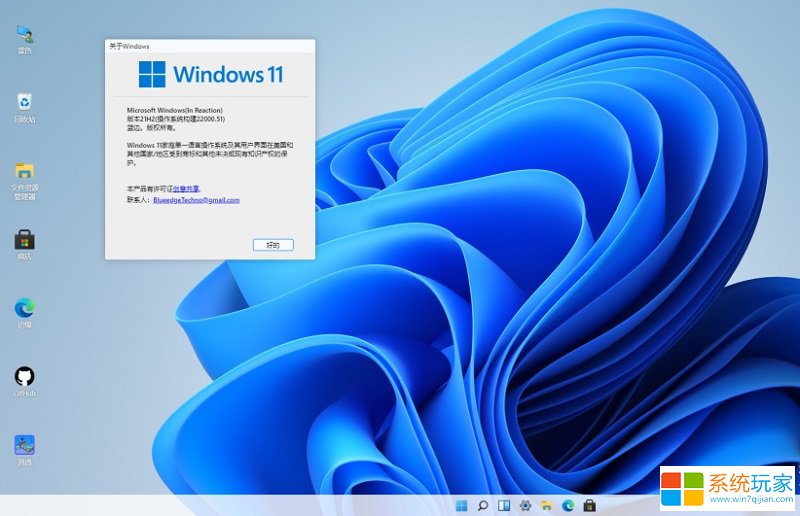The image size is (800, 516).
Task: Open File Explorer from the taskbar
Action: pos(546,505)
